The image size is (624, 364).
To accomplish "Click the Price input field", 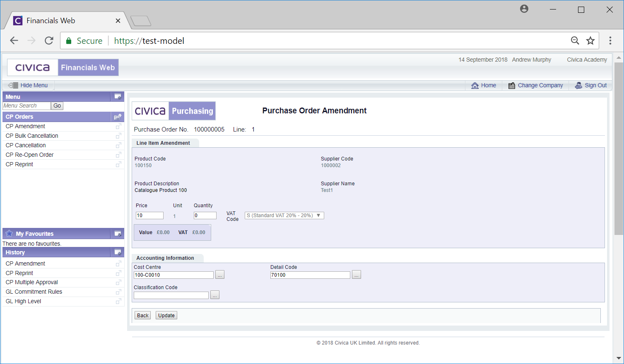I will coord(149,216).
